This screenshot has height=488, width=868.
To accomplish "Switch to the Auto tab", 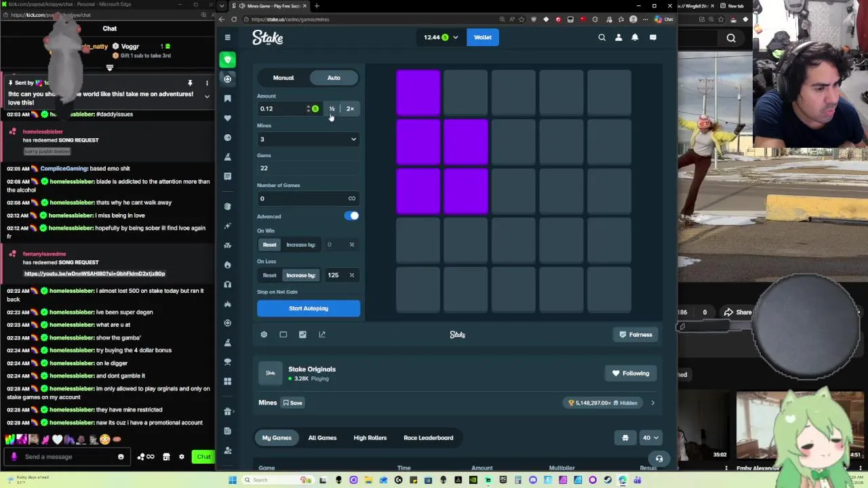I will (x=334, y=78).
